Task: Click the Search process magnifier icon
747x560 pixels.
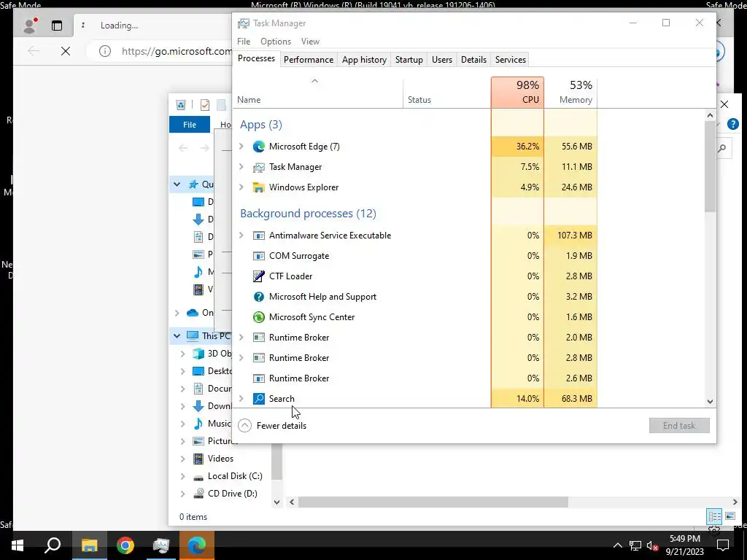Action: [259, 399]
